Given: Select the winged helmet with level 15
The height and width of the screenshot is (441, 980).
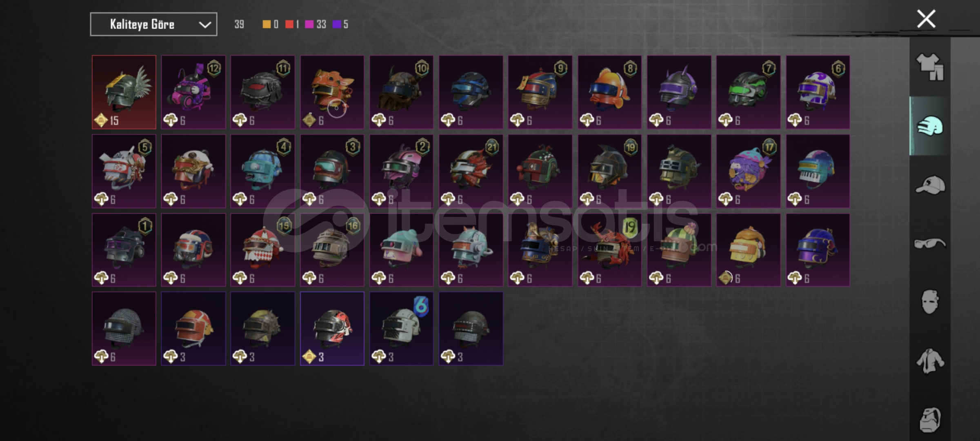Looking at the screenshot, I should click(124, 92).
